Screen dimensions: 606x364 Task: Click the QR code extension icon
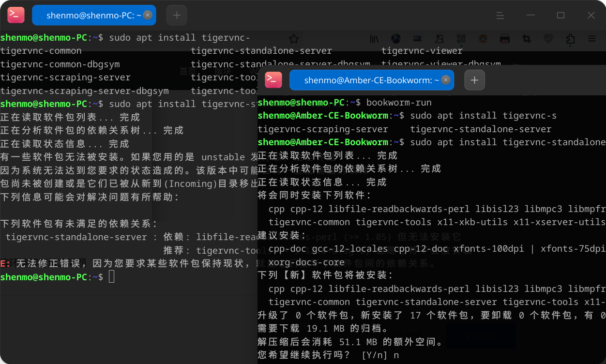click(x=461, y=39)
